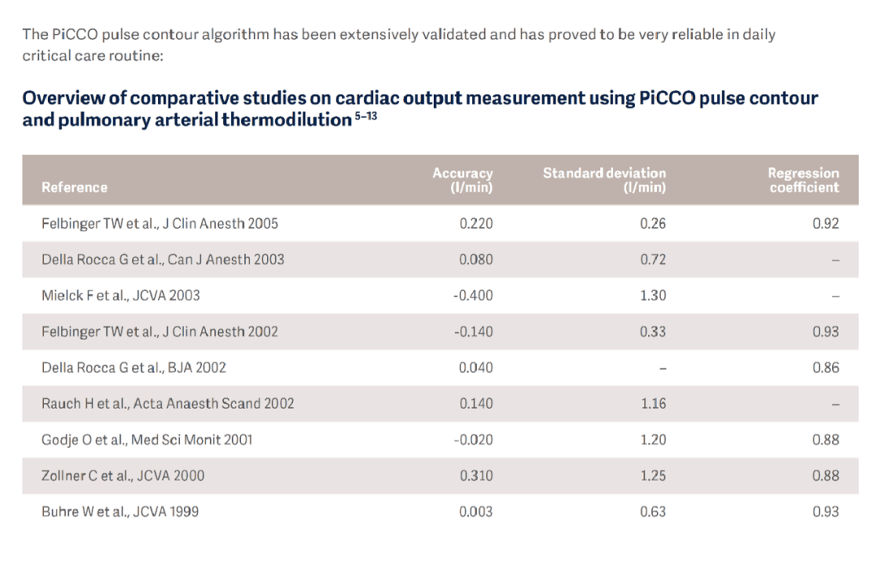Select the Rauch Acta Anaesth Scand 2002 reference

(168, 403)
